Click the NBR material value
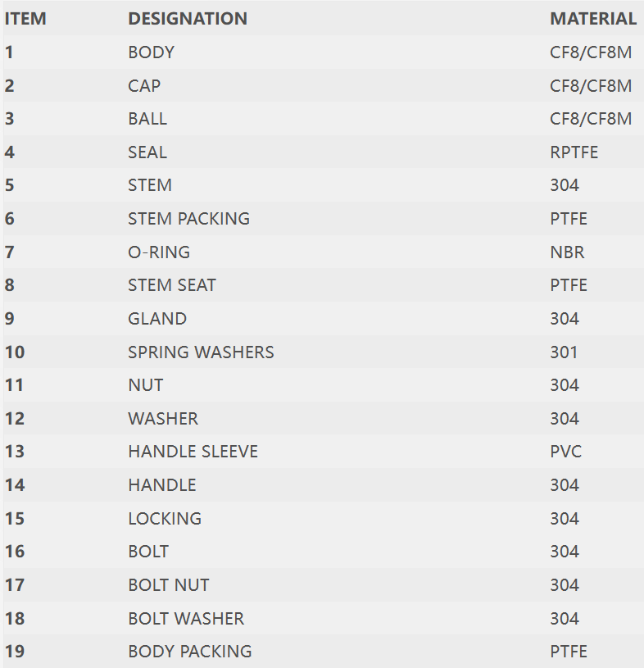644x668 pixels. (x=568, y=252)
